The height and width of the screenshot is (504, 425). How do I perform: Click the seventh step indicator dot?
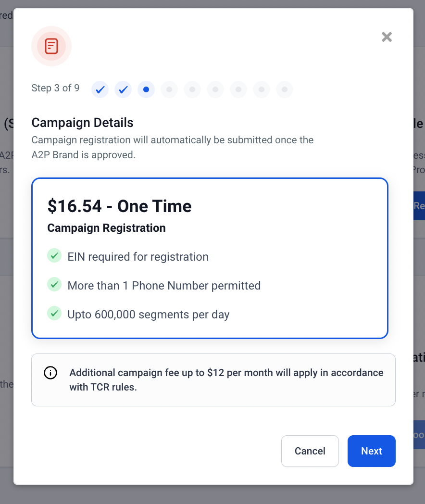[x=238, y=89]
